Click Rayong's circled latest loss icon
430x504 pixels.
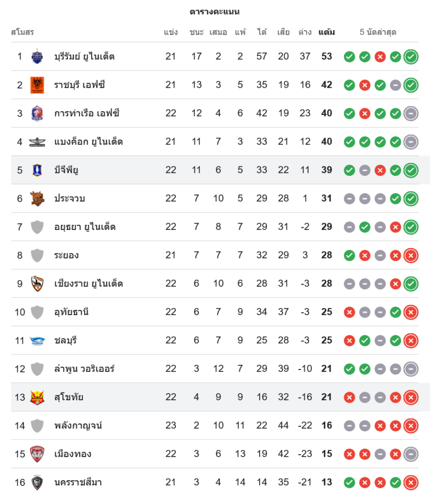[x=411, y=256]
